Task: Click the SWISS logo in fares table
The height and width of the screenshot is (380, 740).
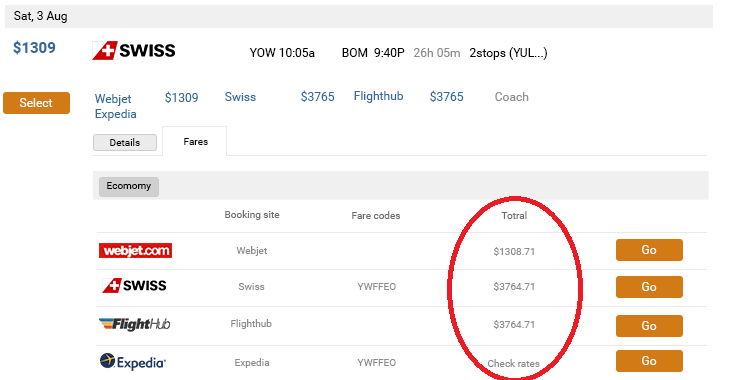Action: coord(135,286)
